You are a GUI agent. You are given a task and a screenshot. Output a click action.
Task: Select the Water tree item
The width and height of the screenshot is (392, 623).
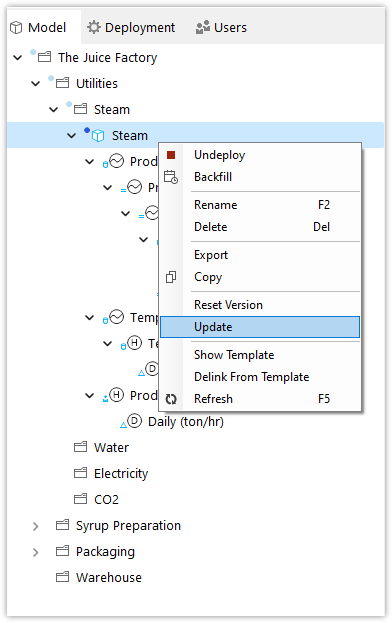112,447
